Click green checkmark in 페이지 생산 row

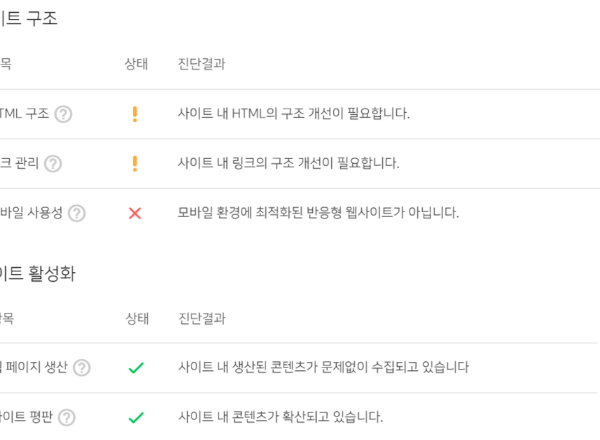(136, 368)
